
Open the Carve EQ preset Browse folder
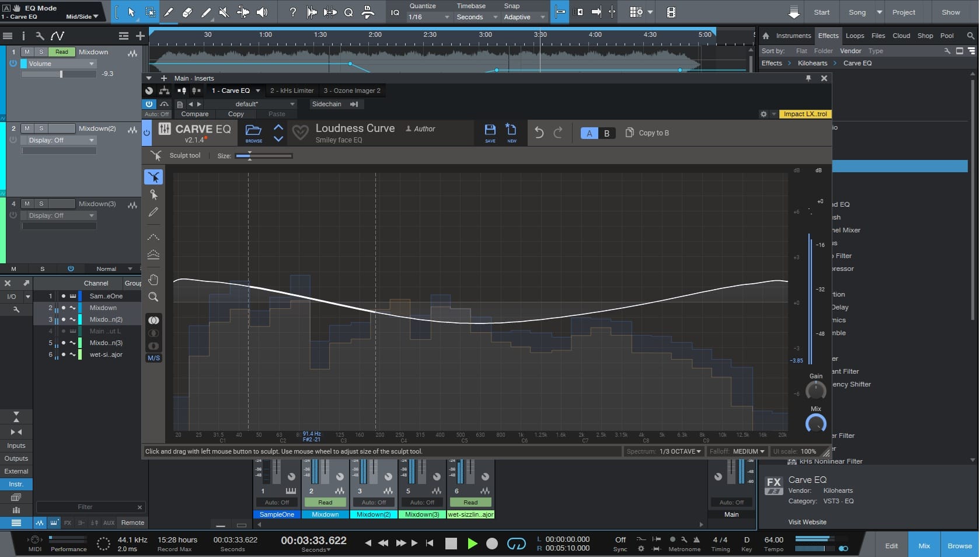pos(253,133)
